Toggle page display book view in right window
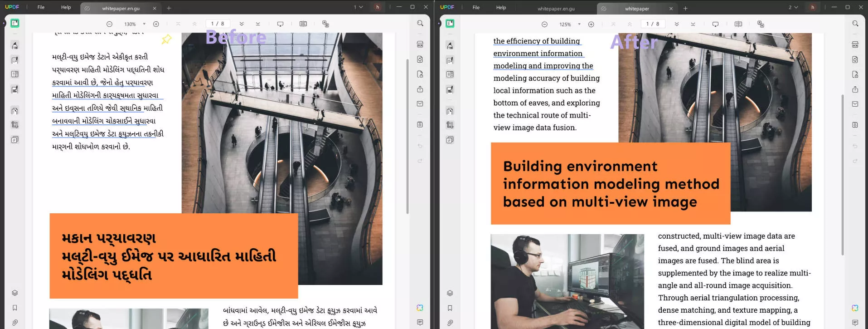Screen dimensions: 868x329 [x=738, y=24]
